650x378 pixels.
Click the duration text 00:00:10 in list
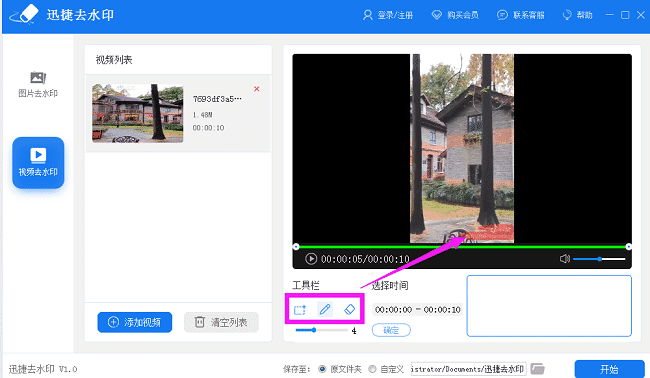(209, 128)
